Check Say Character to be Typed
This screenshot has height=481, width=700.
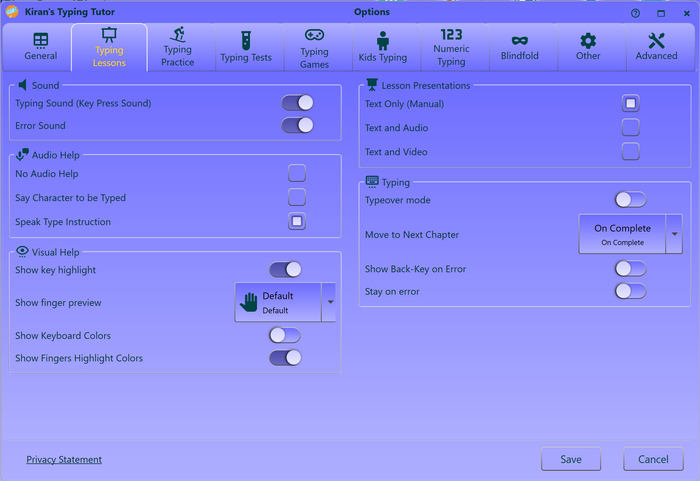[x=297, y=197]
